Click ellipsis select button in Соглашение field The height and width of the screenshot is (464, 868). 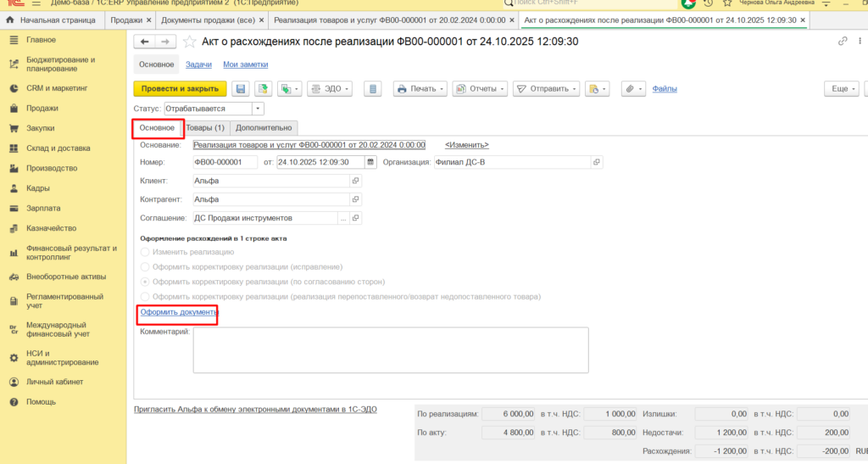[x=343, y=218]
